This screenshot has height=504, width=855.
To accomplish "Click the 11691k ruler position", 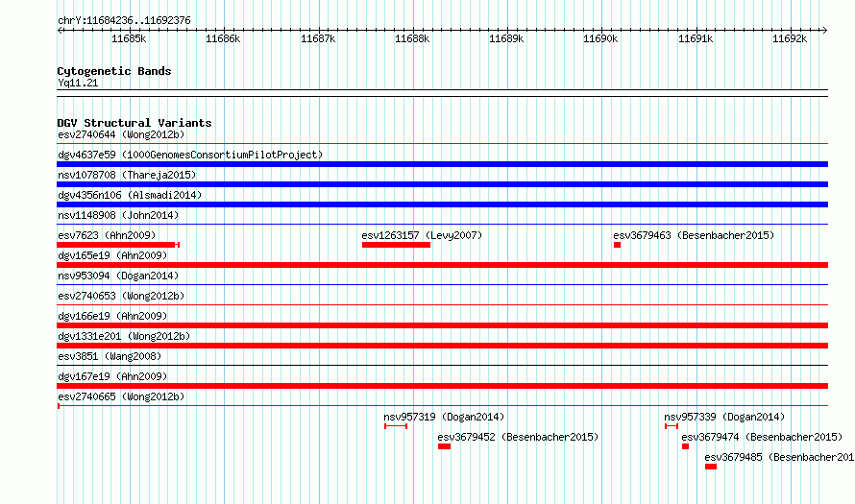I will pos(696,38).
